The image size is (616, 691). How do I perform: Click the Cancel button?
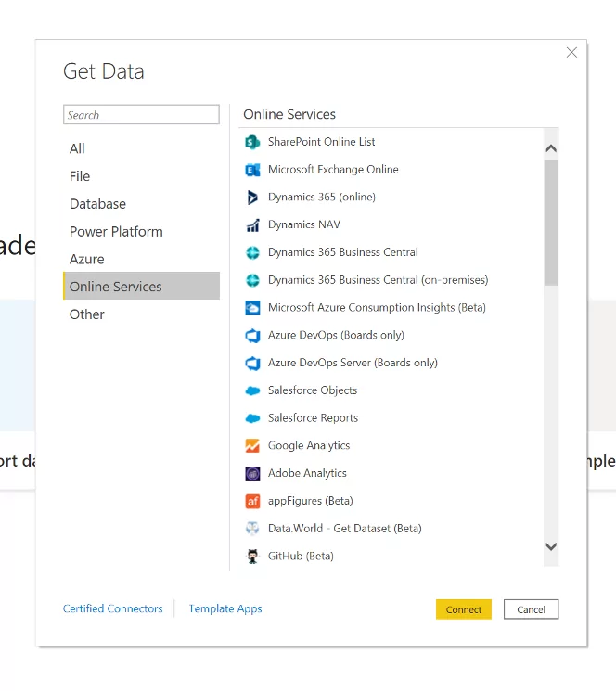click(x=531, y=609)
